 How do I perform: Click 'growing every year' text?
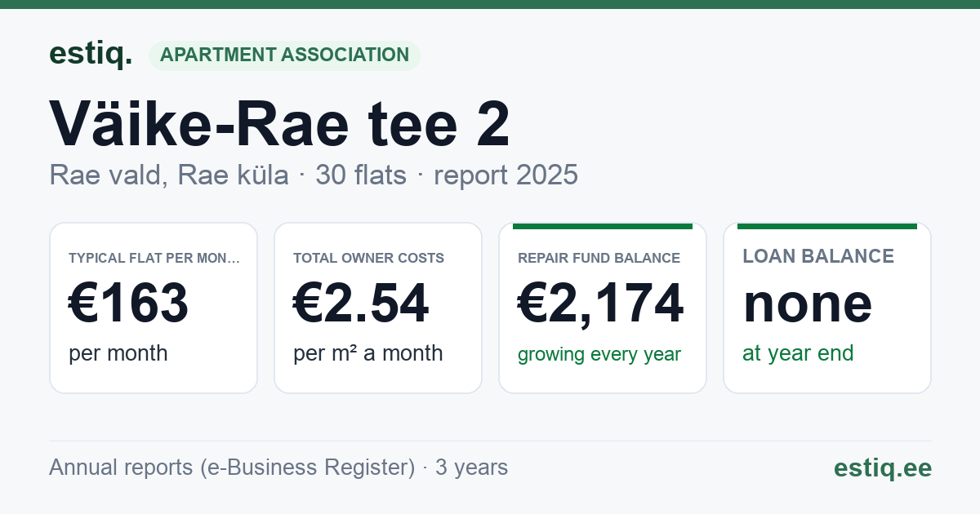coord(599,355)
